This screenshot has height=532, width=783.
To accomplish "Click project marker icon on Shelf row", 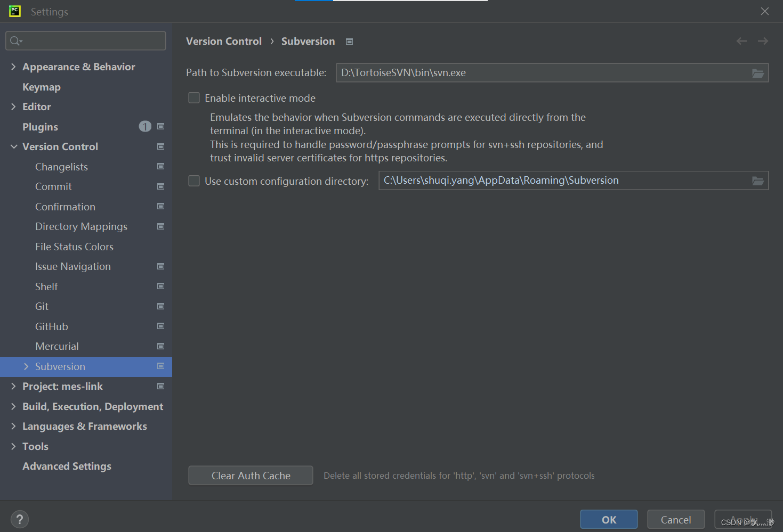I will click(x=161, y=287).
